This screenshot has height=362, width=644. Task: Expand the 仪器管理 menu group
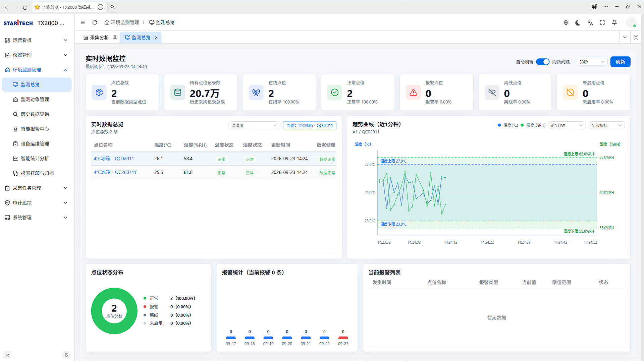point(36,55)
